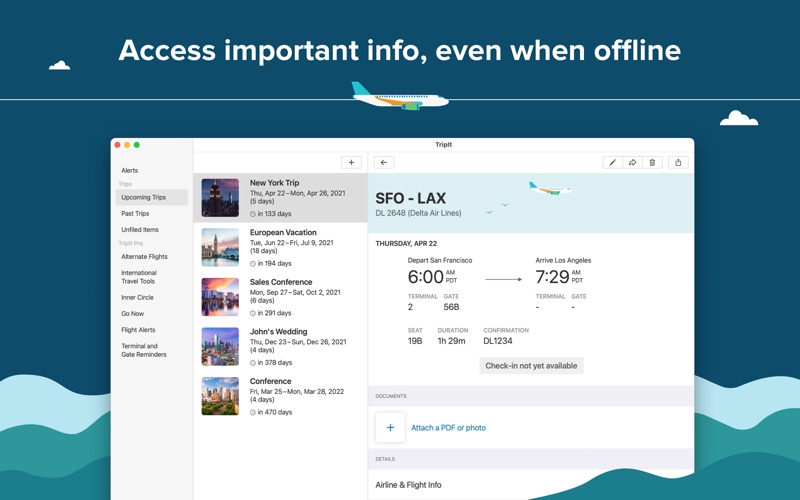Select Upcoming Trips in the sidebar
Image resolution: width=800 pixels, height=500 pixels.
coord(144,197)
